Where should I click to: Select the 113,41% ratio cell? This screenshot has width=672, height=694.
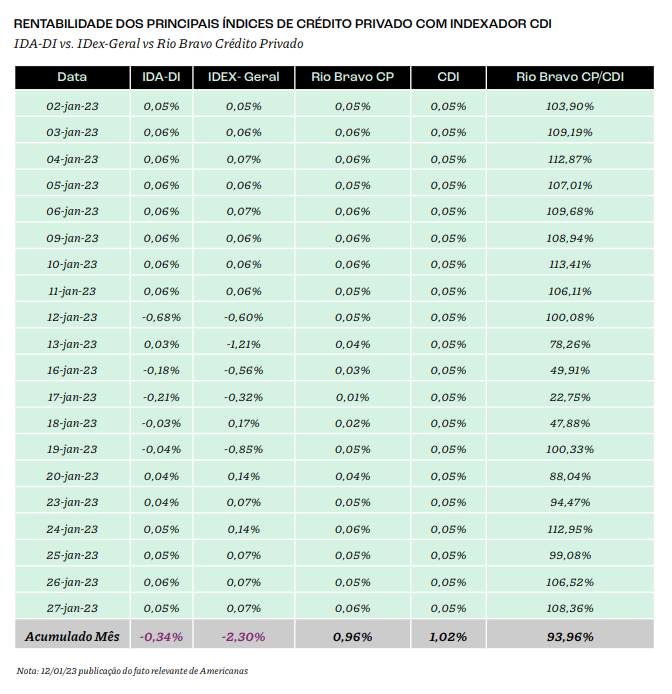click(570, 264)
